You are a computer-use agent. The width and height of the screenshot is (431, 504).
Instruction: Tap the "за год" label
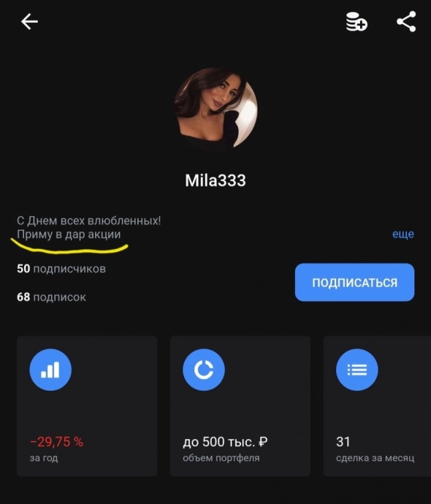pyautogui.click(x=44, y=458)
